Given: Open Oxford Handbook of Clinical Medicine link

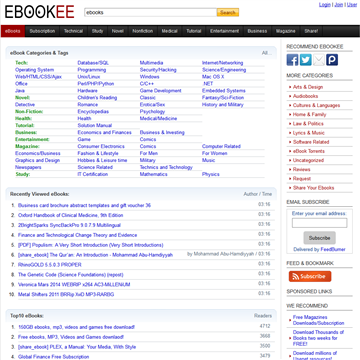Looking at the screenshot, I should [x=71, y=215].
